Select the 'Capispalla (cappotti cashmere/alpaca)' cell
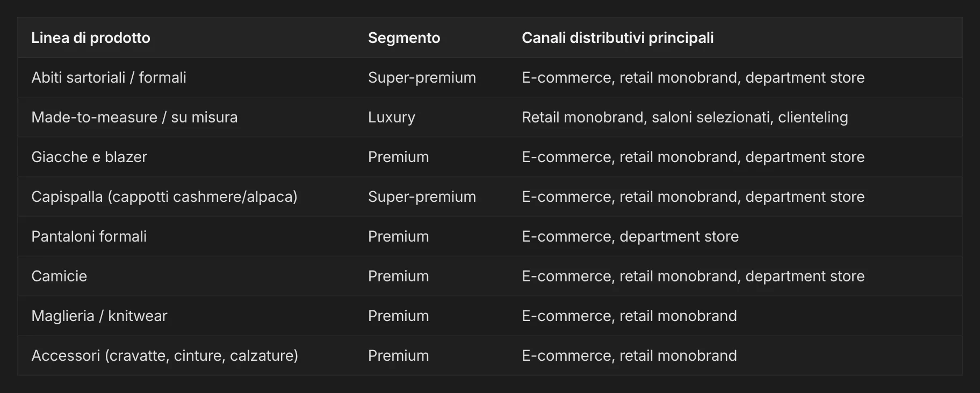Viewport: 980px width, 393px height. click(x=164, y=196)
